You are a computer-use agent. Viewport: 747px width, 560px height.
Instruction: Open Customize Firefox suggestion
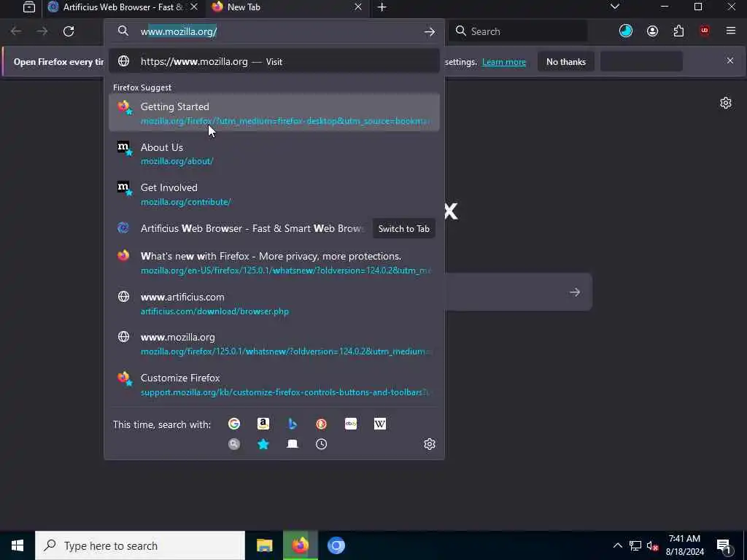(274, 384)
